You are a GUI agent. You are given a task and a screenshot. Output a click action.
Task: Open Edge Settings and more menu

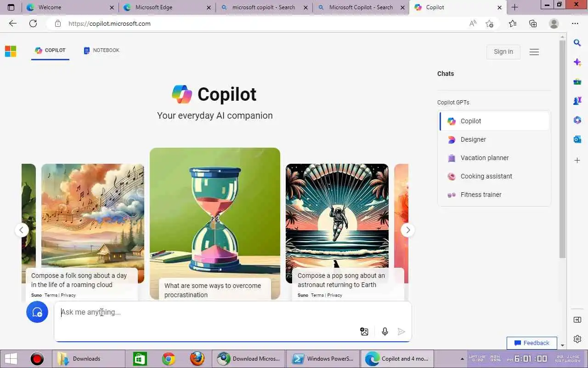(575, 23)
